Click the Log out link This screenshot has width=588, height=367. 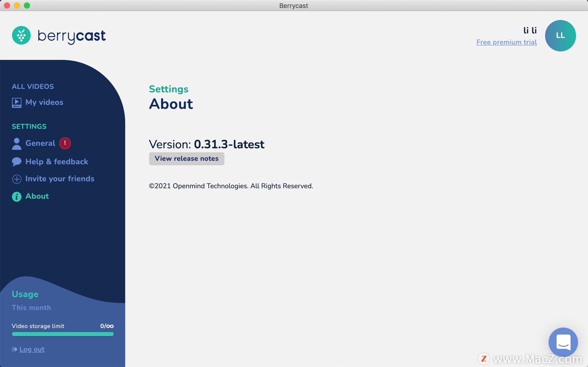32,349
